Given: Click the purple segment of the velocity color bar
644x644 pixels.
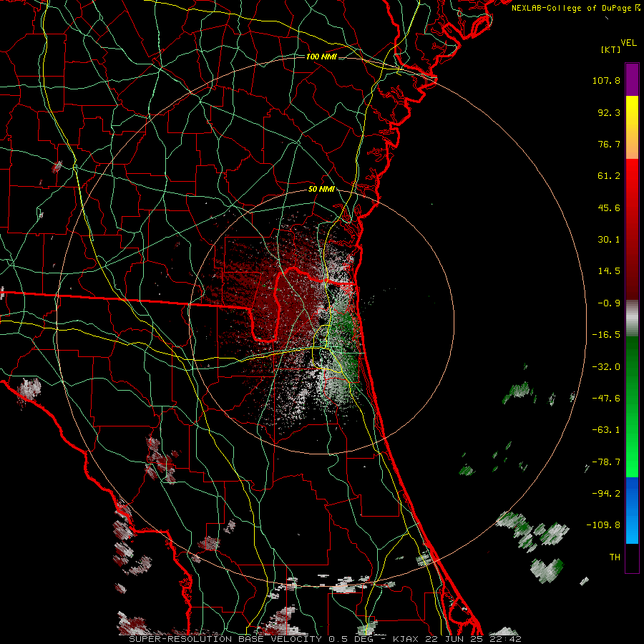Looking at the screenshot, I should [x=632, y=79].
